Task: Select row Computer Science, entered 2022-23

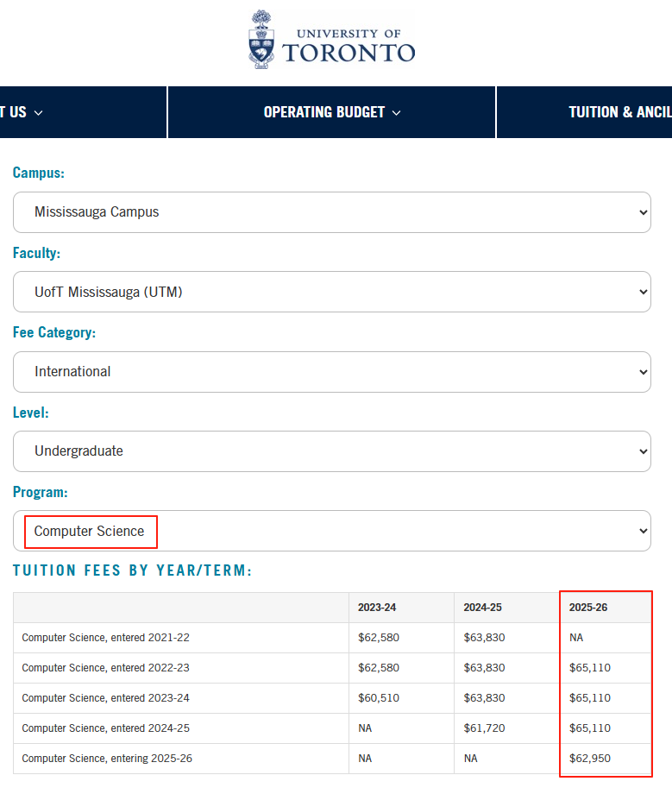Action: pyautogui.click(x=332, y=668)
